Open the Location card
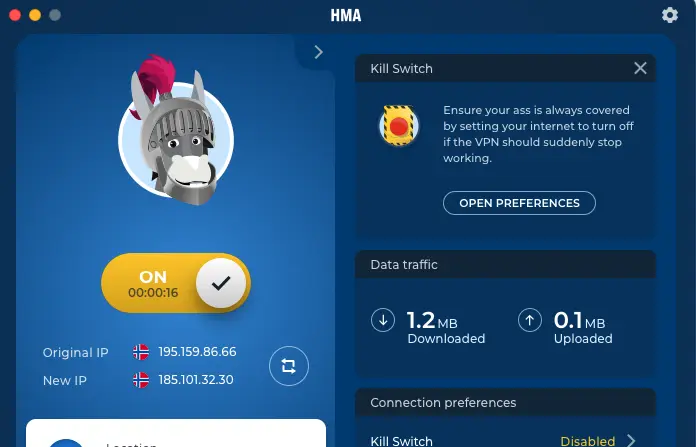Image resolution: width=696 pixels, height=447 pixels. [x=176, y=433]
